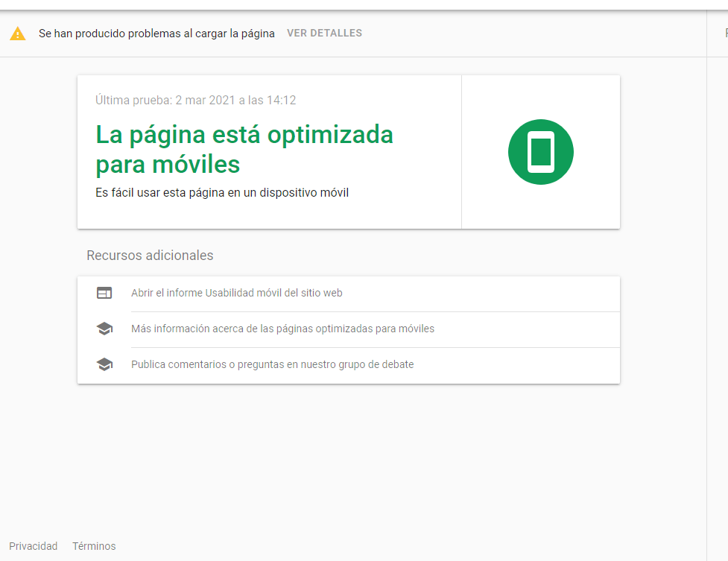Click the web report icon beside Abrir el informe
This screenshot has width=728, height=561.
(x=104, y=293)
